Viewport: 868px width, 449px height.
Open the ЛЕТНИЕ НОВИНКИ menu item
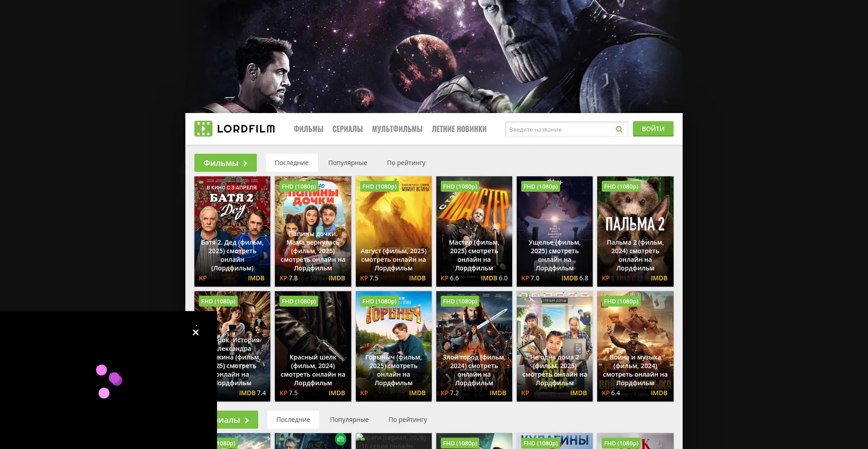[459, 129]
